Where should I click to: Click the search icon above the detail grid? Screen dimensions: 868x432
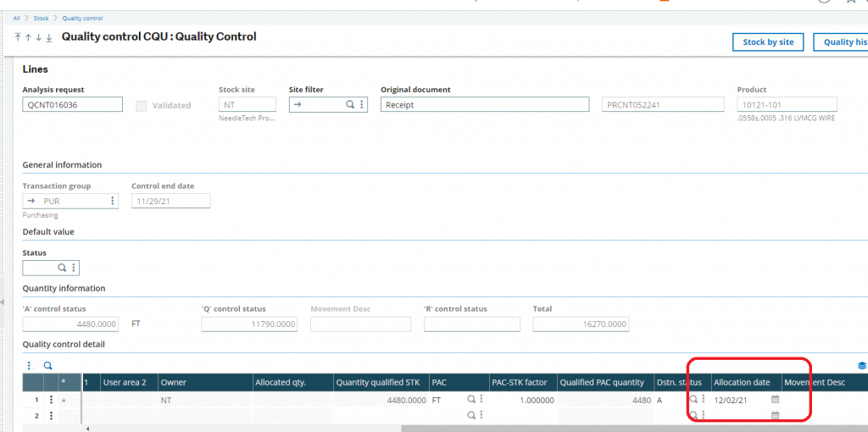point(48,366)
